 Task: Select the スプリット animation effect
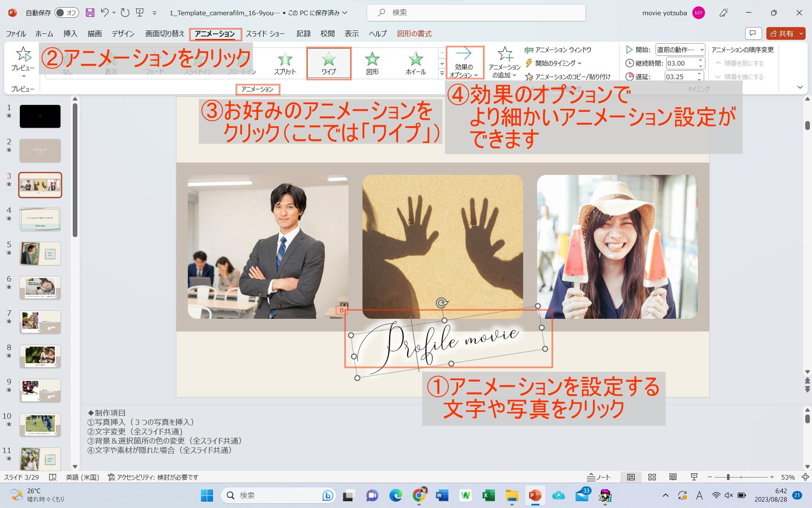285,63
